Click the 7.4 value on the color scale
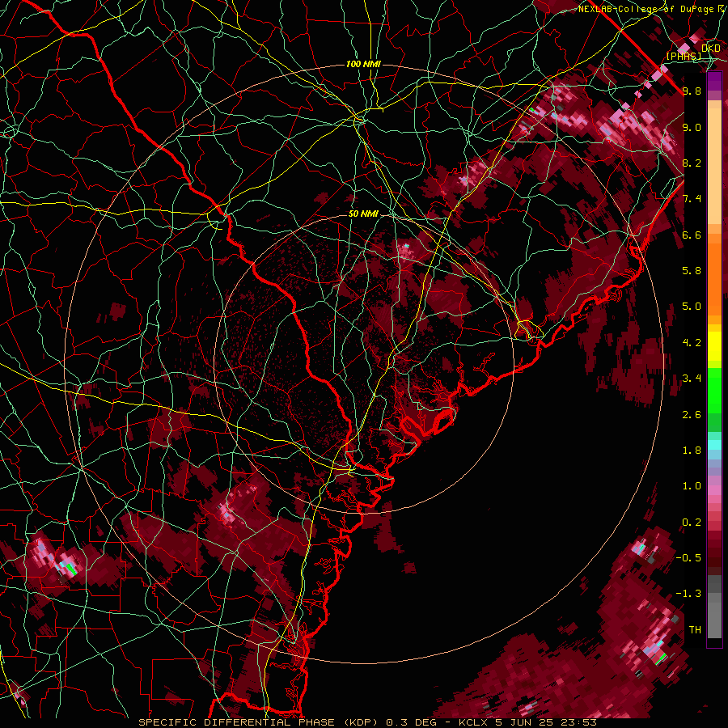The image size is (728, 728). [x=692, y=199]
